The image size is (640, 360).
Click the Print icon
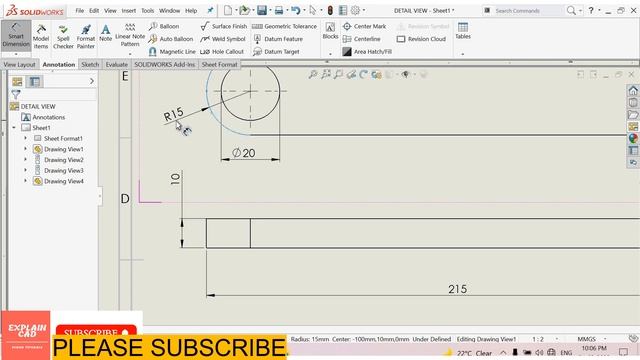279,11
